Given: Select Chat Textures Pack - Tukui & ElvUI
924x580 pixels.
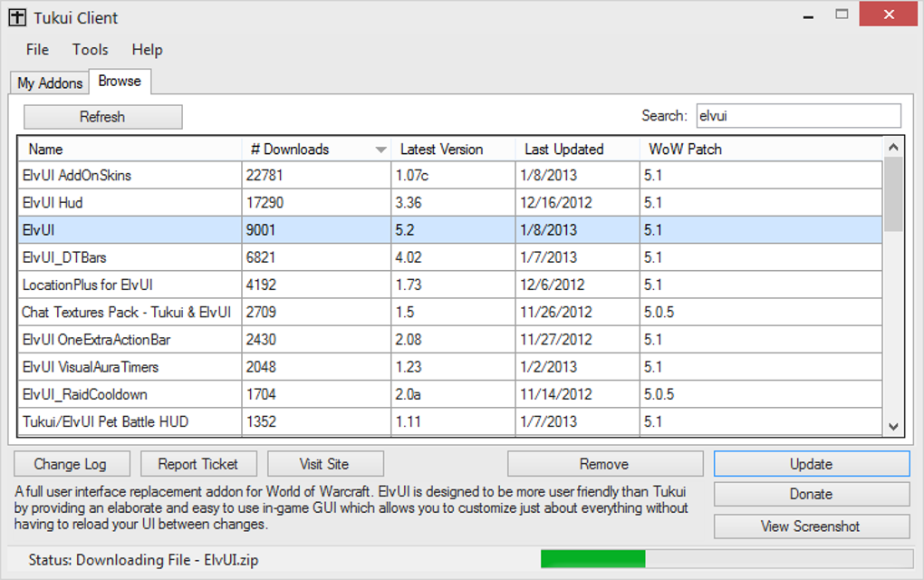Looking at the screenshot, I should (450, 313).
